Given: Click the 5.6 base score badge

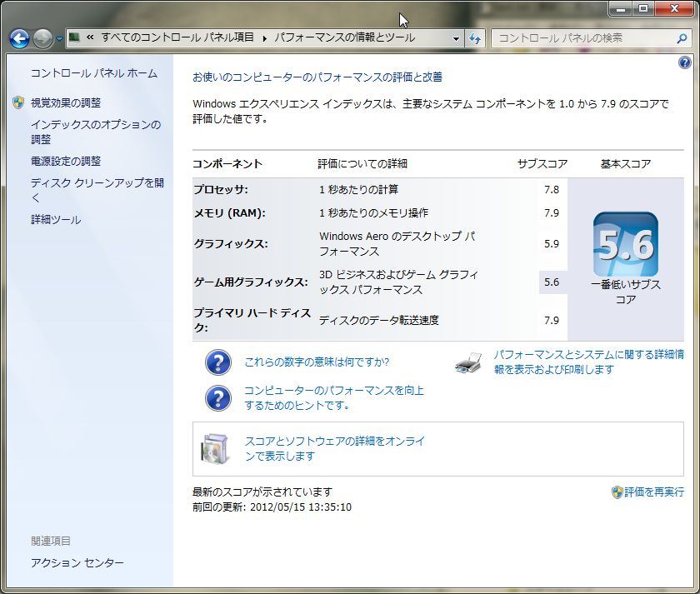Looking at the screenshot, I should coord(626,245).
